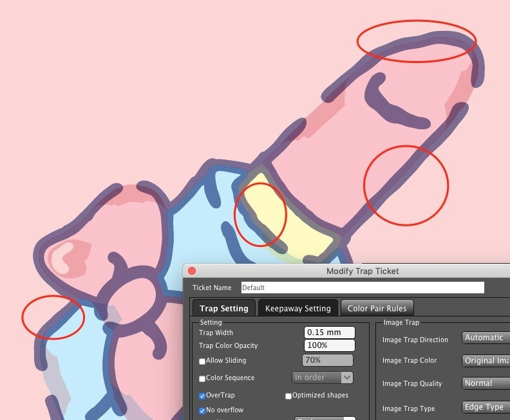Open the Image Trap Color dropdown
Screen dimensions: 510x420
coord(486,361)
